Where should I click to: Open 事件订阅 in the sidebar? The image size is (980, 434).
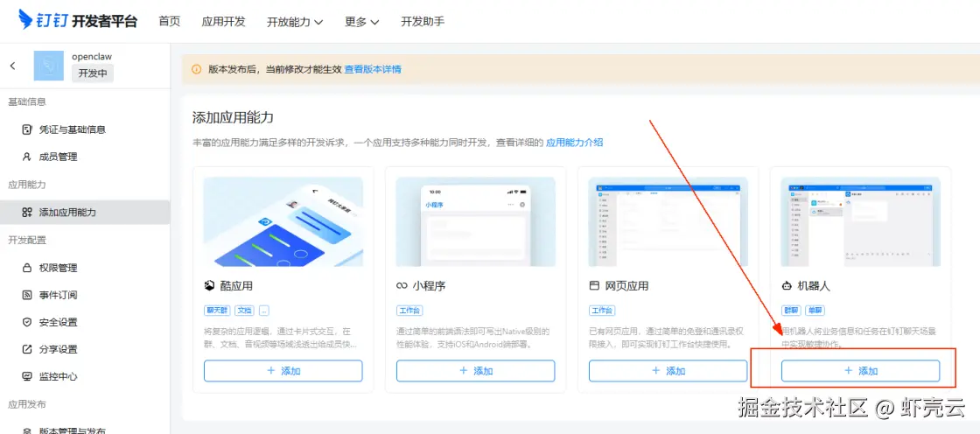pyautogui.click(x=85, y=295)
